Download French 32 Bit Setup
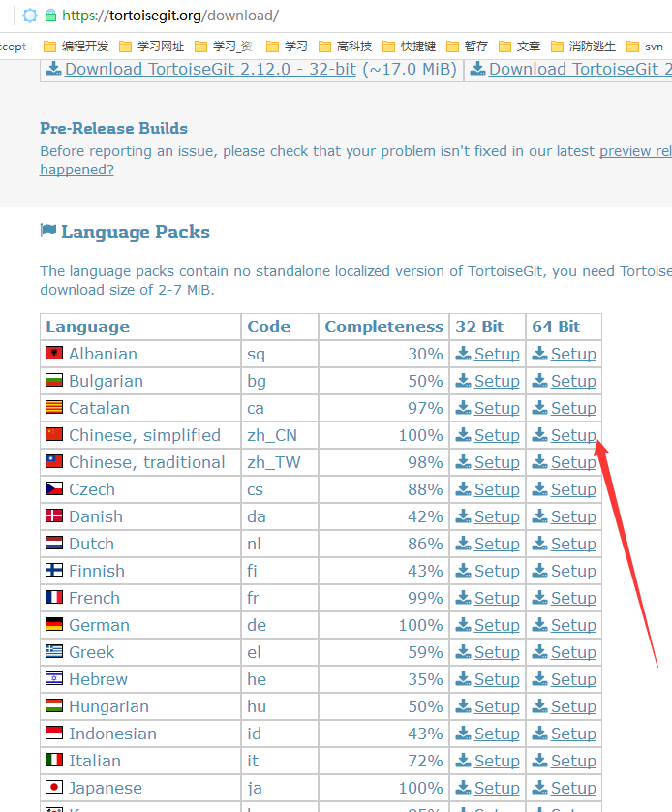Screen dimensions: 672x812 tap(497, 598)
